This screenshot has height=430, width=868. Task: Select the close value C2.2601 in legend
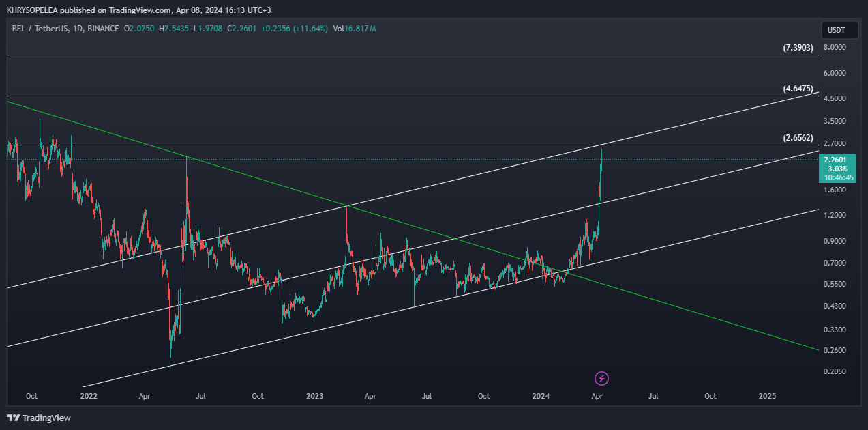click(241, 29)
